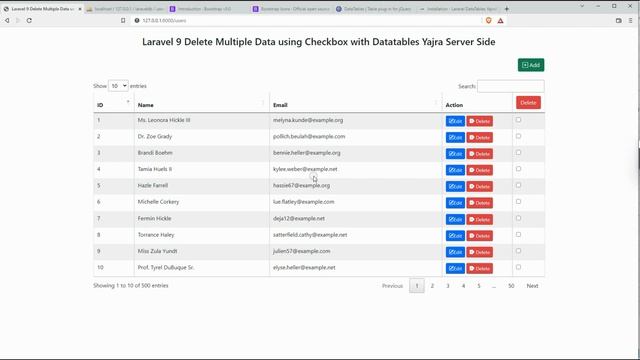Check the checkbox for Brandi Boehm
Viewport: 640px width, 360px height.
point(518,153)
